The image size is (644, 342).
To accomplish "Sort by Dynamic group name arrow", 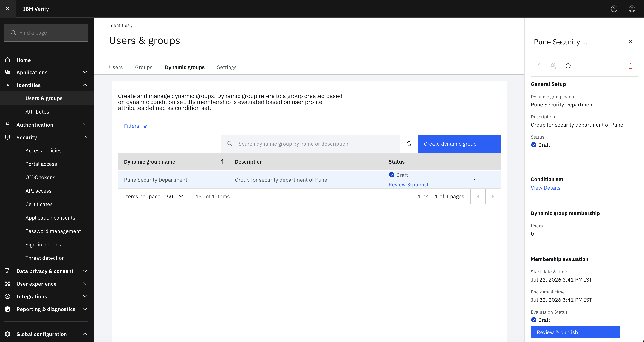I will pos(223,162).
